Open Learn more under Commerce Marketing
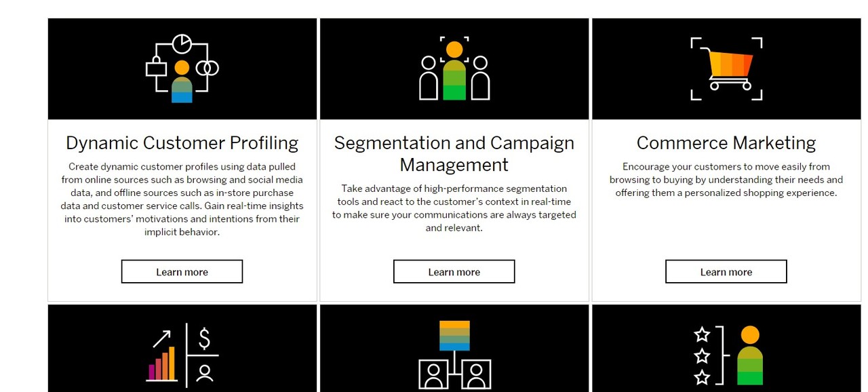Viewport: 868px width, 392px height. click(726, 272)
